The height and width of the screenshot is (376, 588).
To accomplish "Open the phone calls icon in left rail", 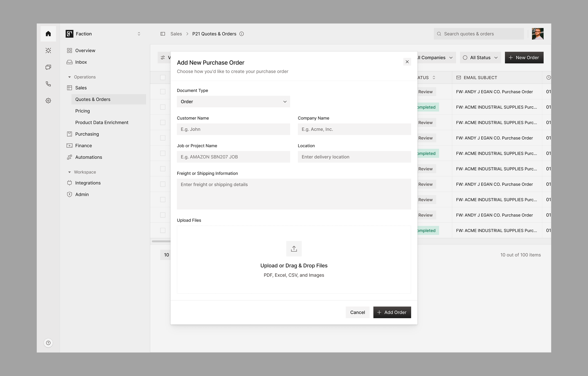I will tap(48, 84).
